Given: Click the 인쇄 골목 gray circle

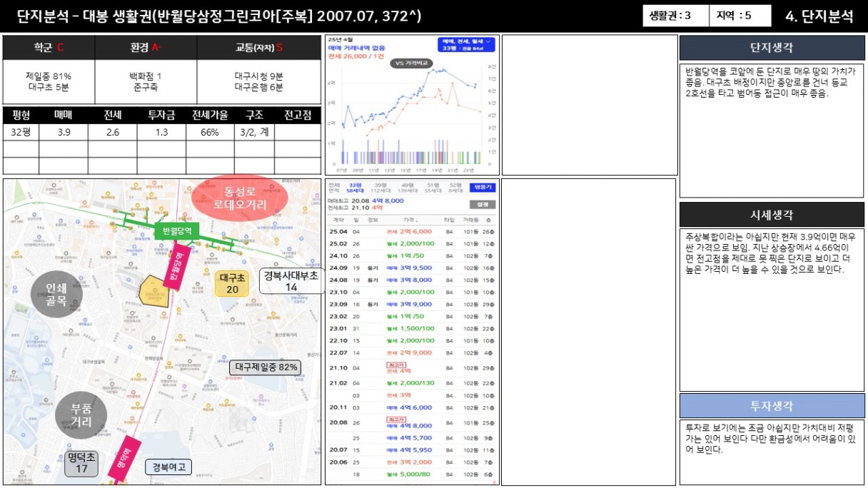Looking at the screenshot, I should point(56,294).
